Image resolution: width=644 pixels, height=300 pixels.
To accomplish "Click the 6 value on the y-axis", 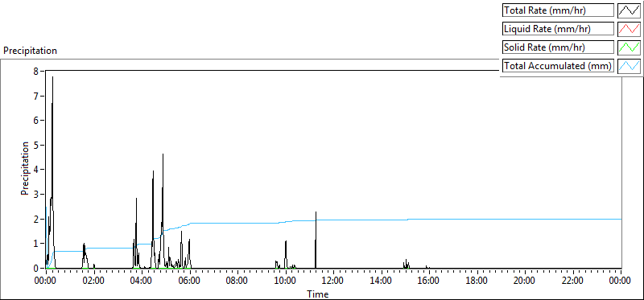I will [x=35, y=121].
